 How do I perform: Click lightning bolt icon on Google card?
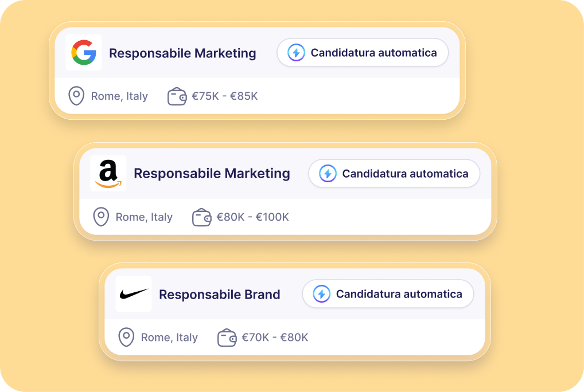[x=296, y=53]
